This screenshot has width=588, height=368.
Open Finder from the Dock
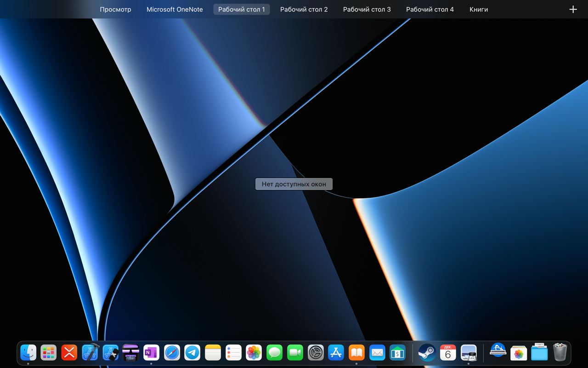pyautogui.click(x=28, y=353)
